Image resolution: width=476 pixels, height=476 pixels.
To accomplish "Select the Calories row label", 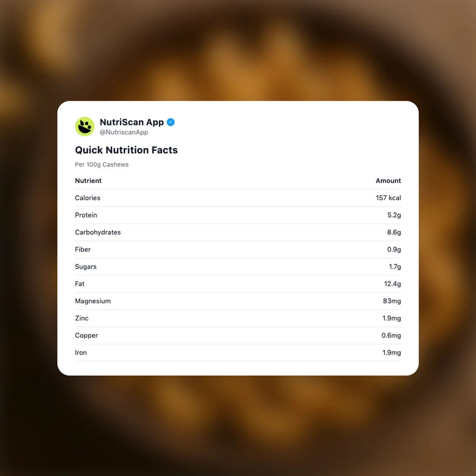I will [x=88, y=198].
